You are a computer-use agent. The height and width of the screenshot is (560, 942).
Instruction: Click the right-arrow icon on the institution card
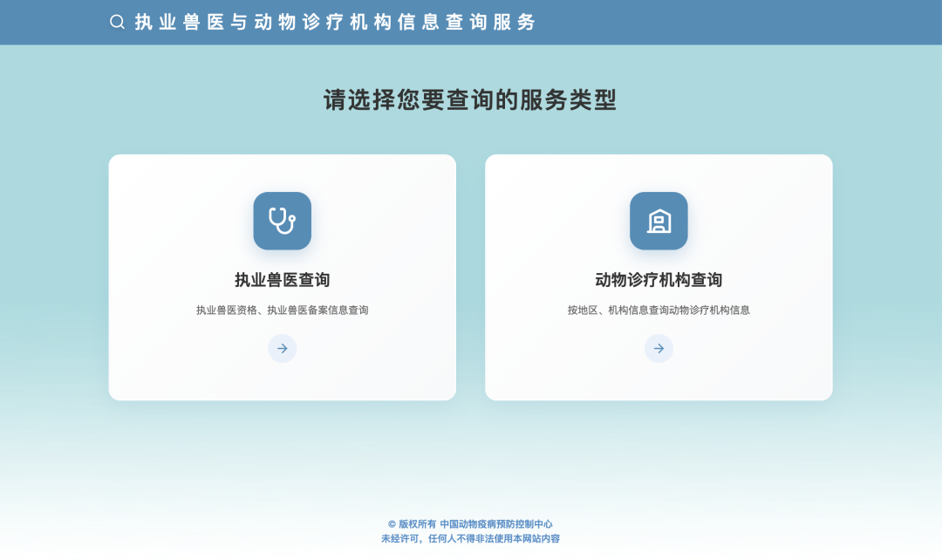click(x=659, y=348)
